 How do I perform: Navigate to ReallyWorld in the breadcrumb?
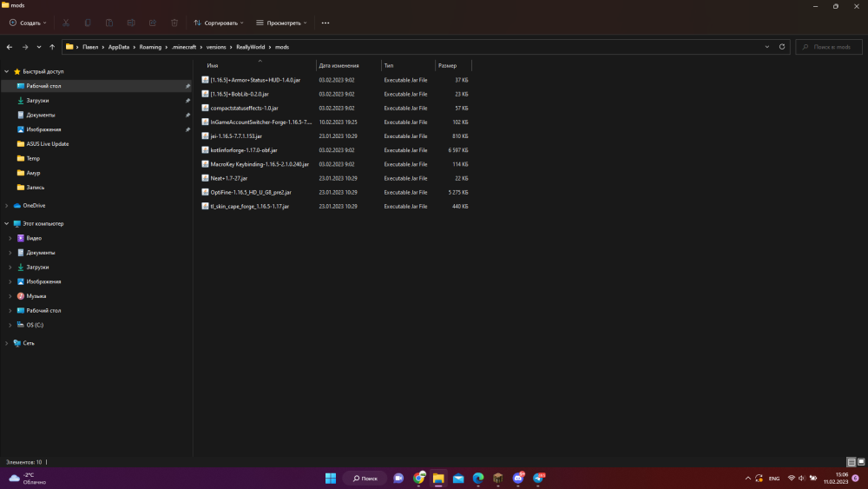(250, 47)
